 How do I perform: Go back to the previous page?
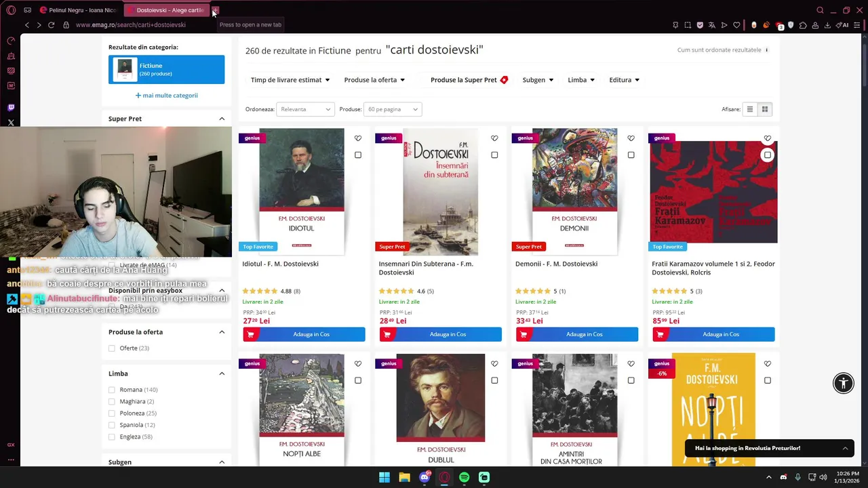click(27, 25)
